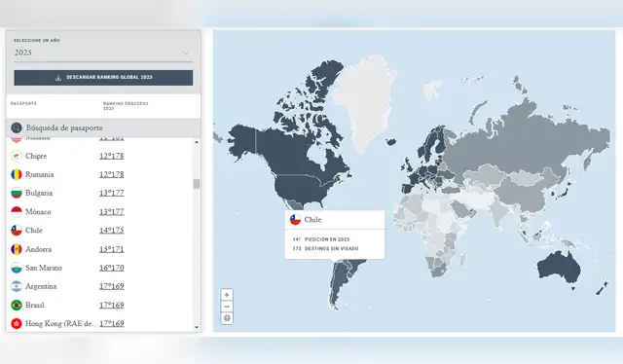This screenshot has height=364, width=623.
Task: Click the year dropdown chevron arrow
Action: point(186,53)
